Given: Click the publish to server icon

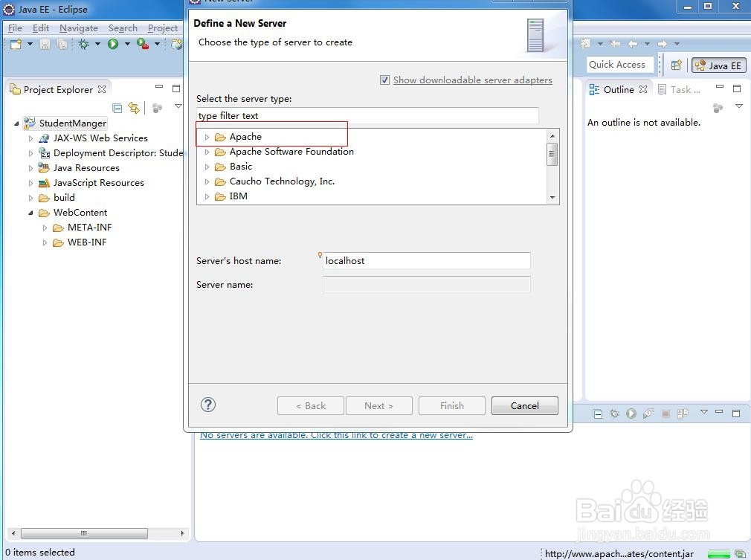Looking at the screenshot, I should pos(683,413).
